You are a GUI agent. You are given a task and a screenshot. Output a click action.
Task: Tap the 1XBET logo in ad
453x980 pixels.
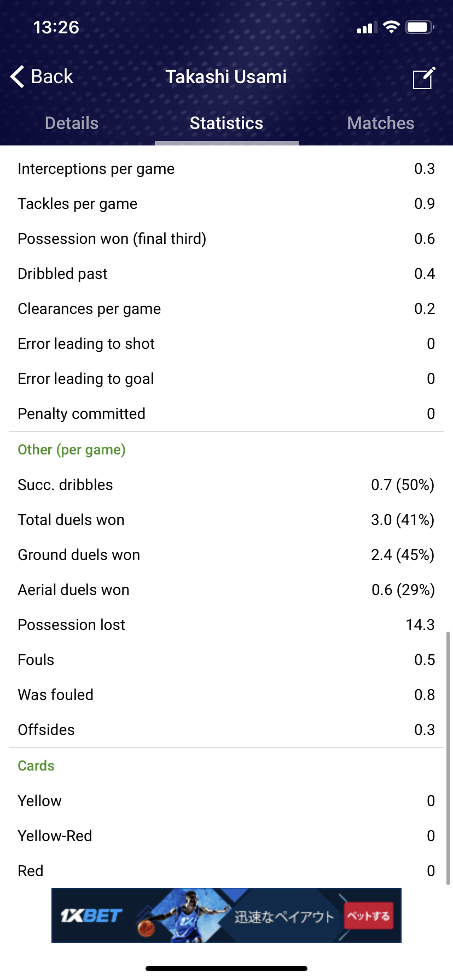(91, 915)
